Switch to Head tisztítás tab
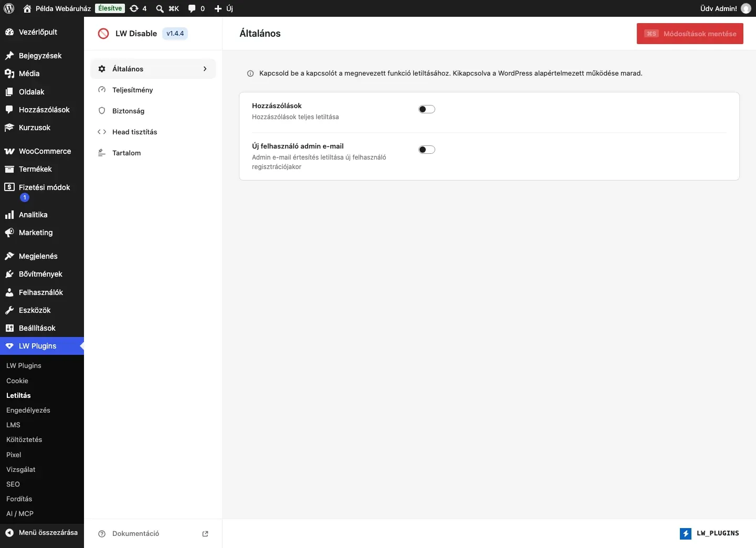 [x=153, y=132]
